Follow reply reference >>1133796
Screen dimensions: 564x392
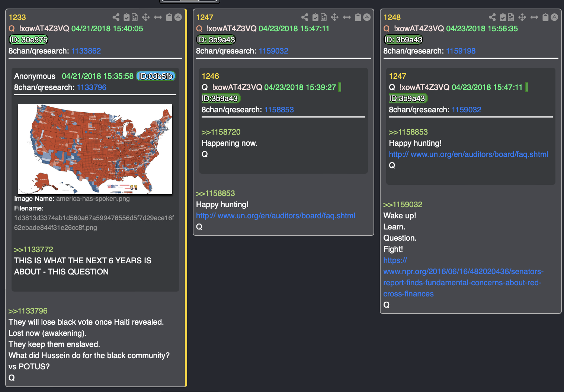coord(28,311)
